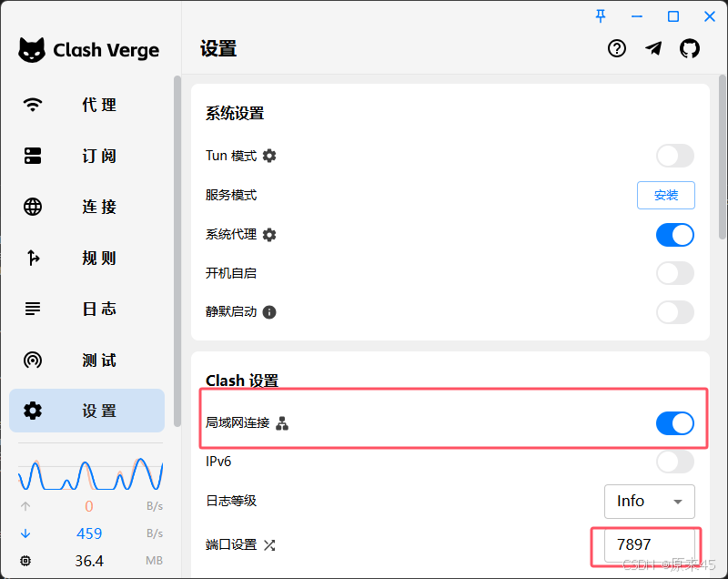The width and height of the screenshot is (728, 579).
Task: Click the memory chip icon by 36.4 MB
Action: tap(25, 561)
